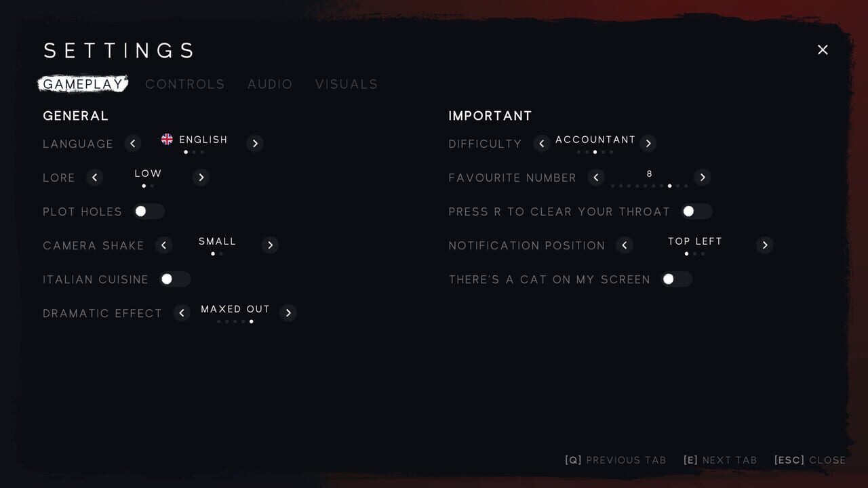Click the next arrow for Lore

tap(201, 177)
